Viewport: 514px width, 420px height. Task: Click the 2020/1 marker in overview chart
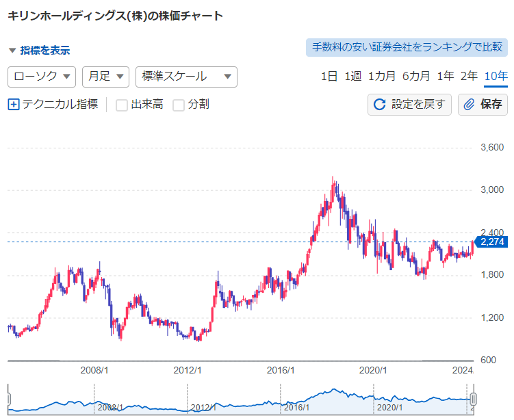389,408
